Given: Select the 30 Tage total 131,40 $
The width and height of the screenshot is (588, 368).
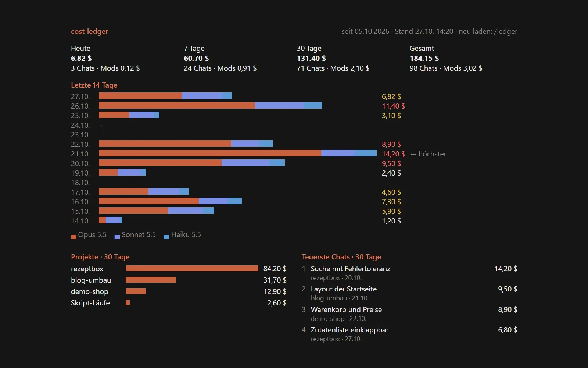Looking at the screenshot, I should [311, 58].
